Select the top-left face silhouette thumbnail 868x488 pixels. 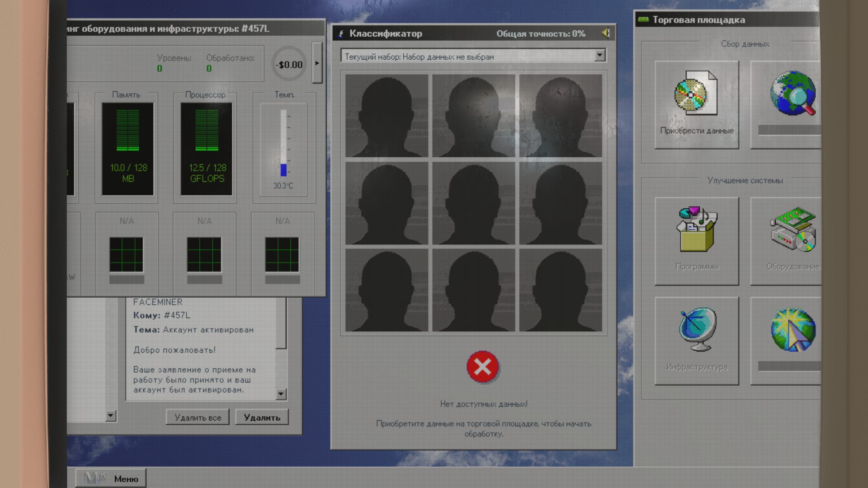point(387,116)
